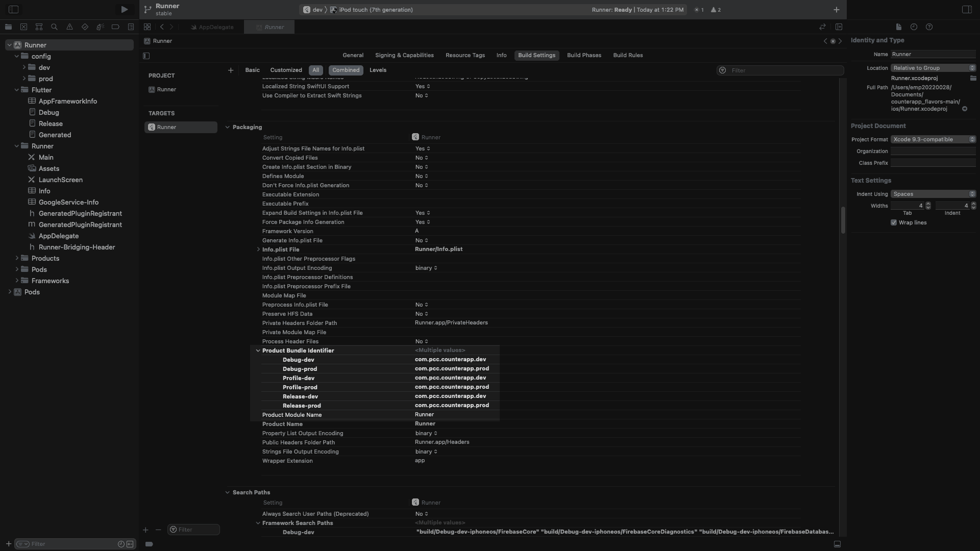
Task: Open the Location Relative to Group dropdown
Action: [x=933, y=68]
